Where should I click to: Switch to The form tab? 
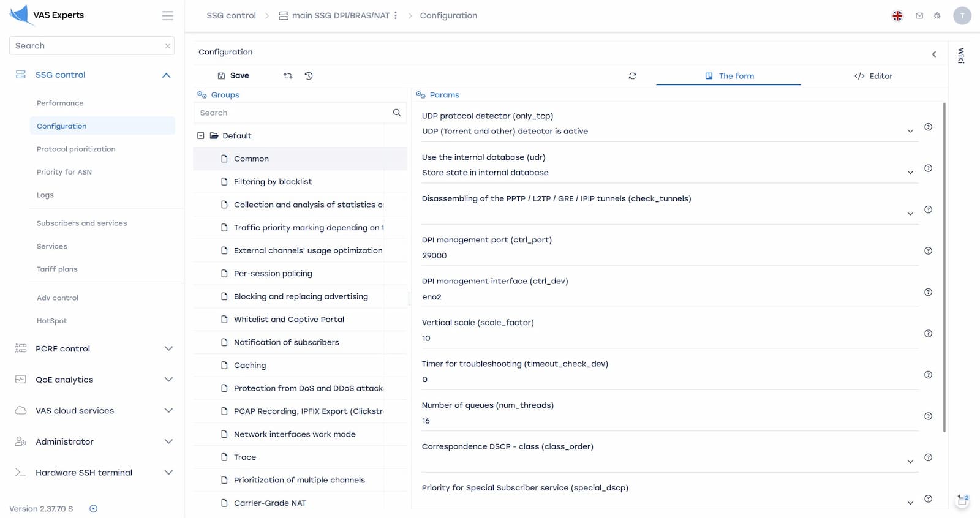click(729, 76)
